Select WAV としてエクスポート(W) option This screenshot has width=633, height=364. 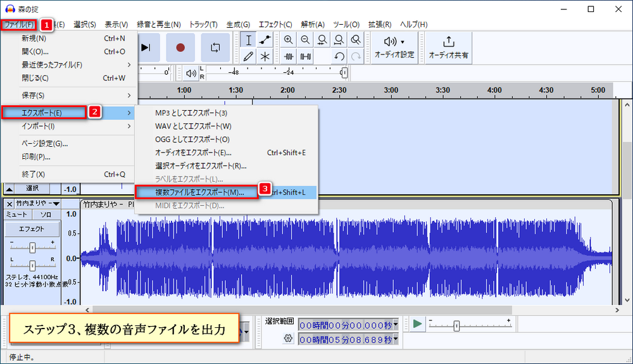(x=193, y=126)
